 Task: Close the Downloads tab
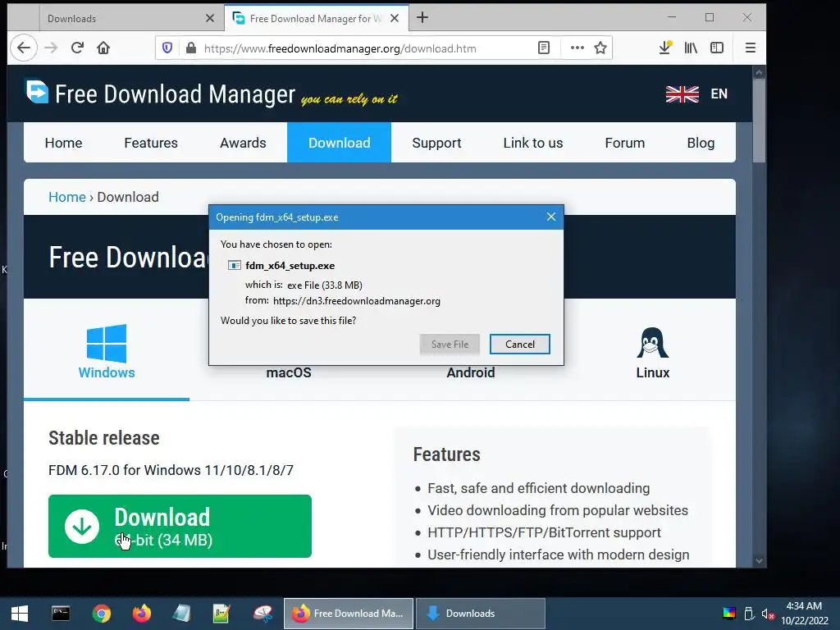[x=210, y=18]
